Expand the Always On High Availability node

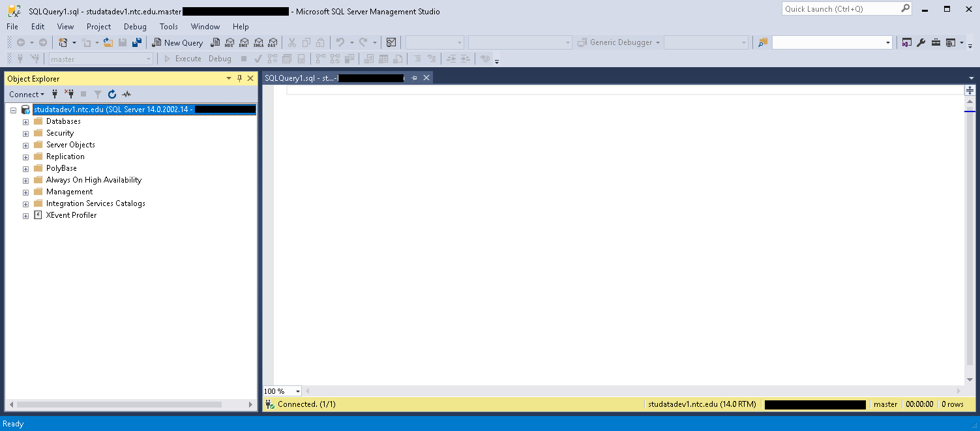[x=25, y=180]
